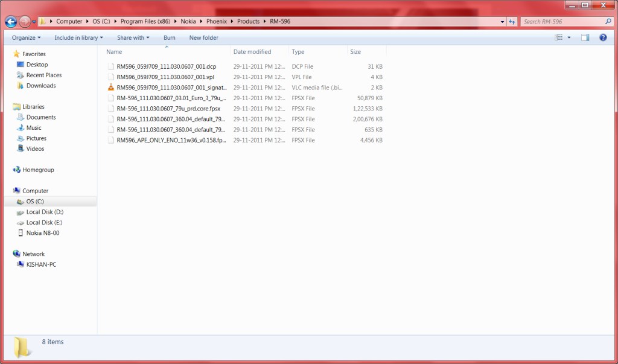Image resolution: width=618 pixels, height=364 pixels.
Task: Select Local Disk (D:) in sidebar
Action: (45, 212)
